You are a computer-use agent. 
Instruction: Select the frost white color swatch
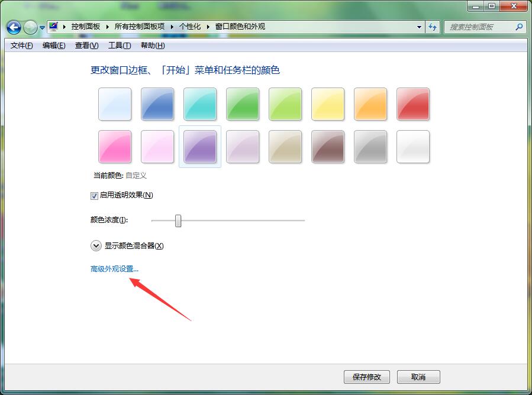[413, 147]
